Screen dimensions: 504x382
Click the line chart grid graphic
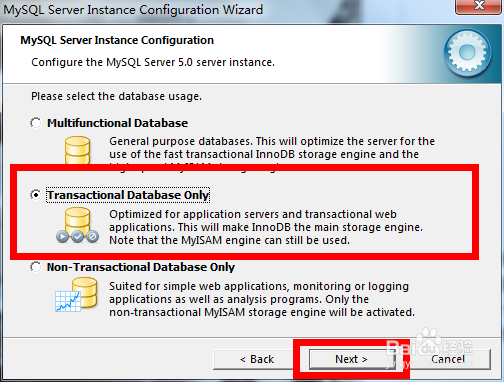click(x=68, y=301)
